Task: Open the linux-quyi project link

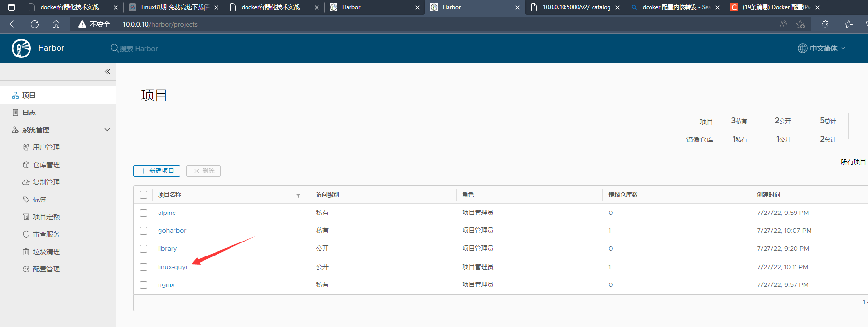Action: [x=173, y=267]
